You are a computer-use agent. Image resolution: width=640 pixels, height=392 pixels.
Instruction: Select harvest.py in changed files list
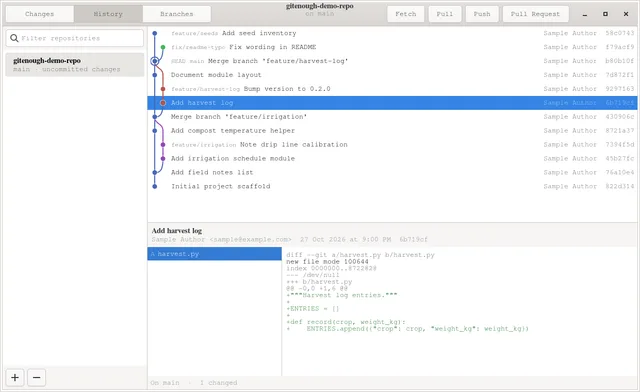point(214,254)
